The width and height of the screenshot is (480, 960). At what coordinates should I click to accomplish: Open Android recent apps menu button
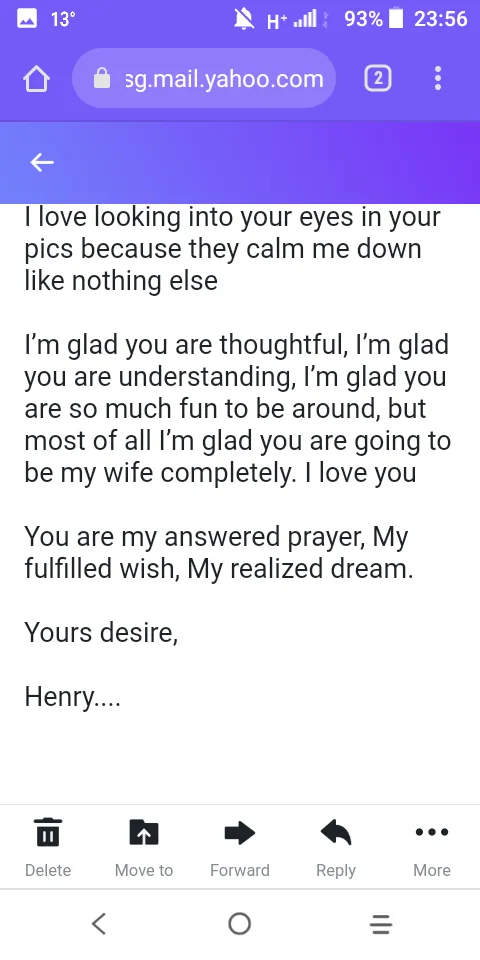pyautogui.click(x=380, y=923)
